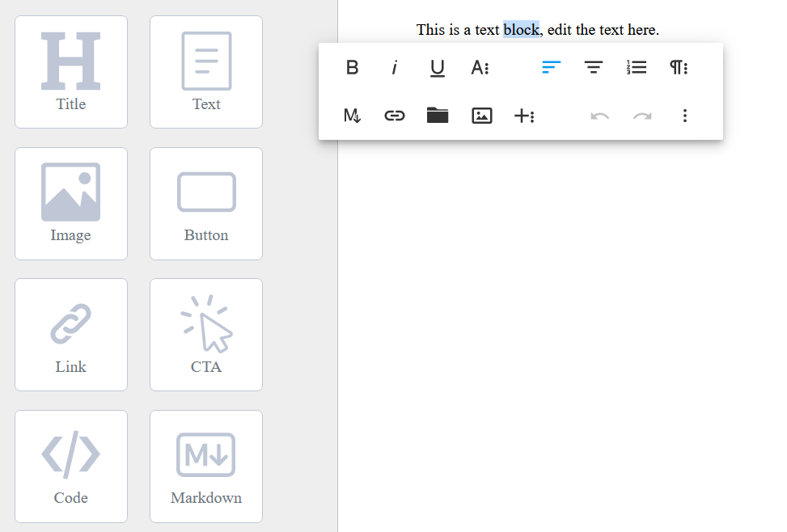Toggle bold formatting on the selection
This screenshot has height=532, width=787.
pos(352,67)
